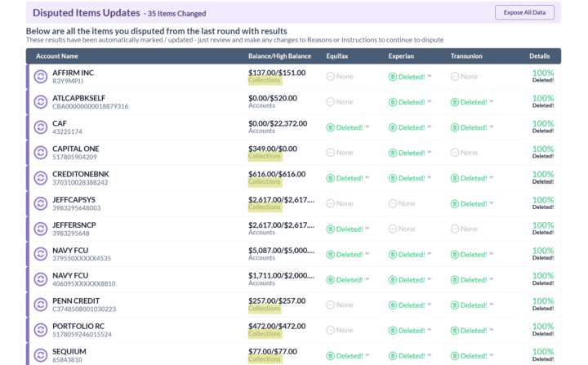Click Collections tag under AFFIRM INC balance
Screen dimensions: 588x365
click(x=265, y=81)
